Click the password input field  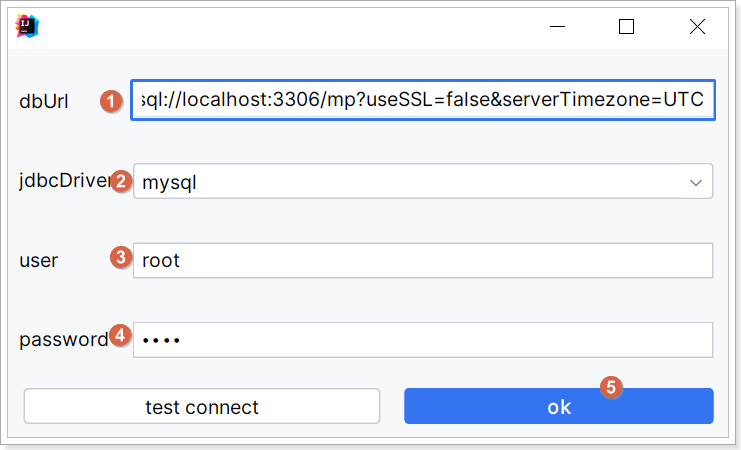coord(423,340)
